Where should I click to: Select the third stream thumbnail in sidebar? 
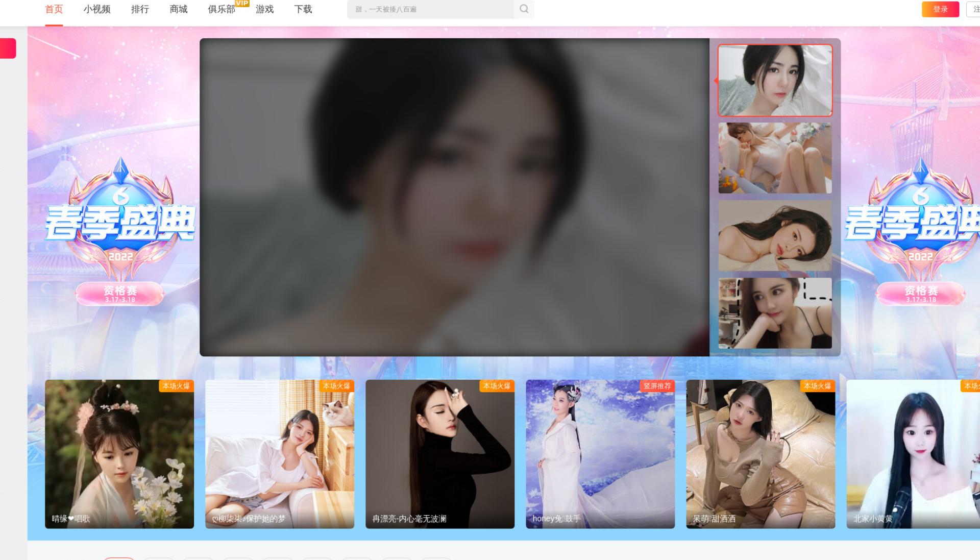[x=775, y=235]
